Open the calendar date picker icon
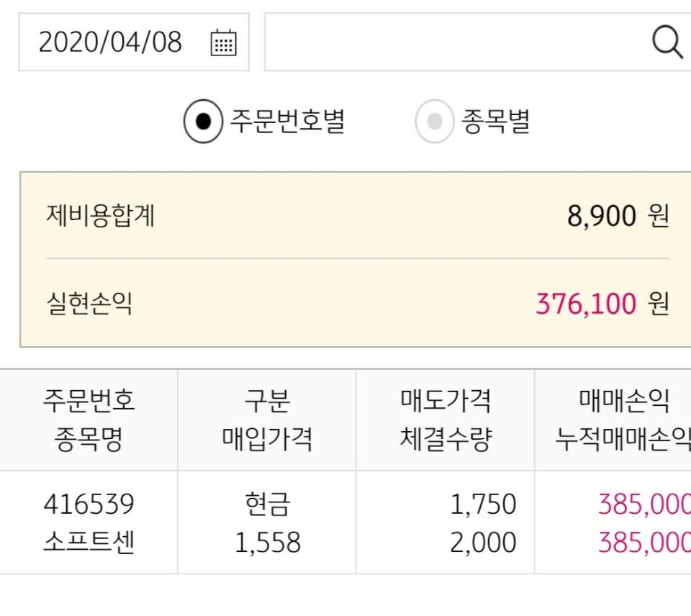 (x=223, y=43)
